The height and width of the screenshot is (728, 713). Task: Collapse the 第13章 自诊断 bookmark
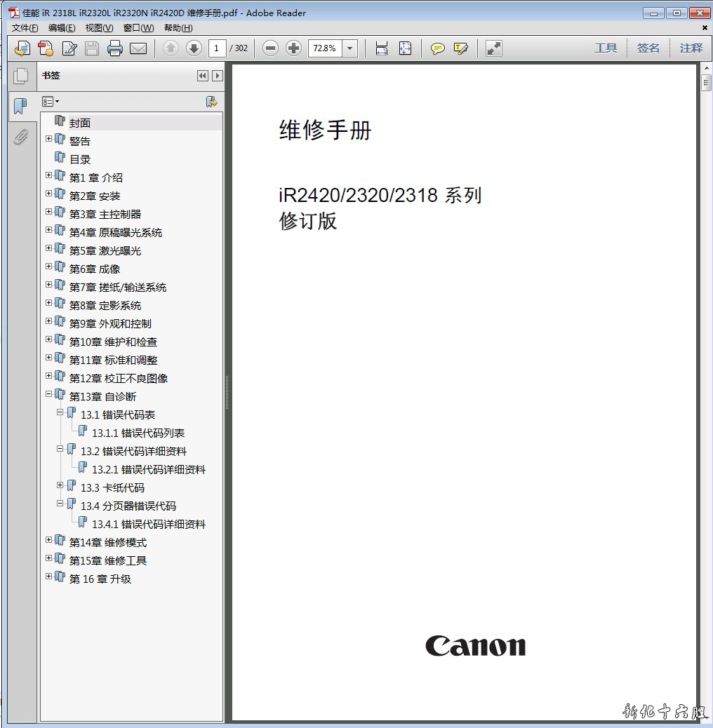(x=49, y=394)
